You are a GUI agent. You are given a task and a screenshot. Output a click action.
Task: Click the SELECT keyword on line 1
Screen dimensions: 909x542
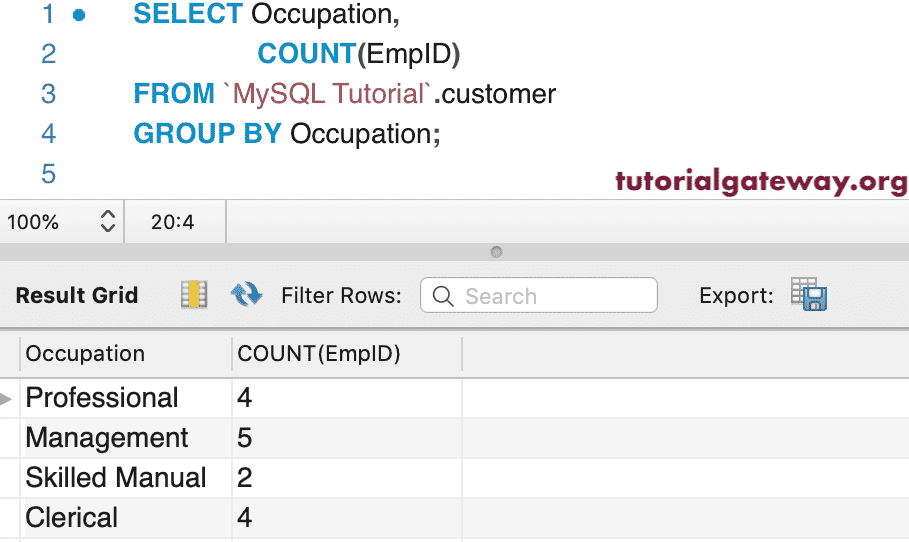pos(188,14)
